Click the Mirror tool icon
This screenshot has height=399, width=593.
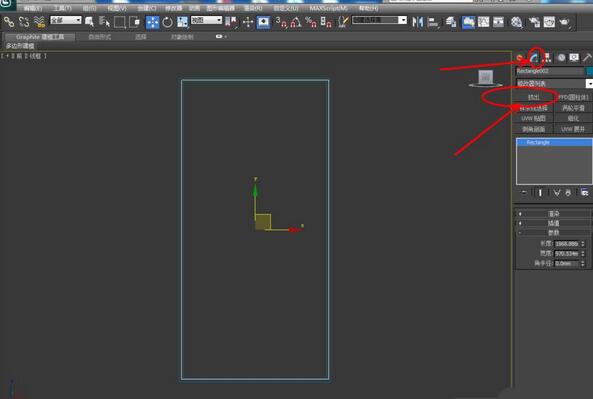[418, 22]
